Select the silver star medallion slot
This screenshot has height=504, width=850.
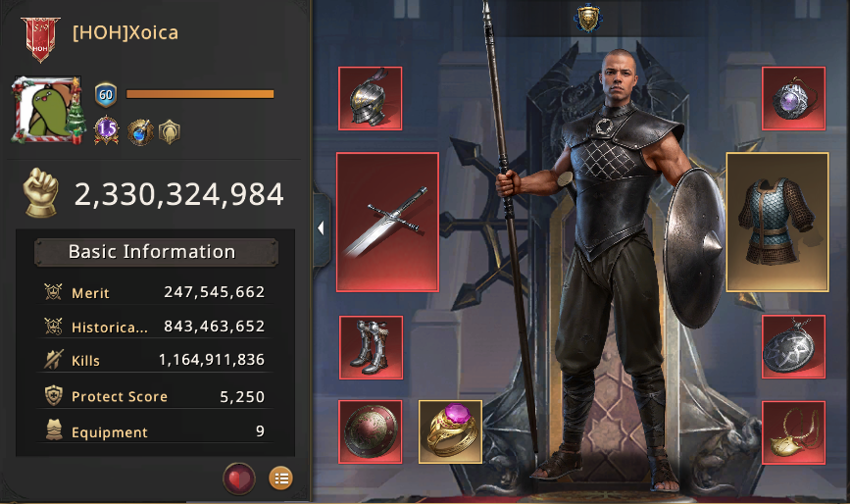793,346
